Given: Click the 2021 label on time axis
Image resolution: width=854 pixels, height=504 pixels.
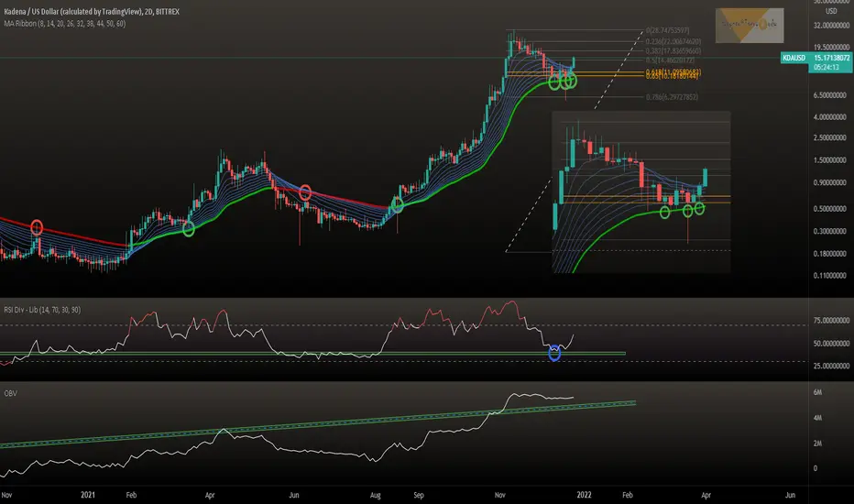Looking at the screenshot, I should click(x=88, y=495).
